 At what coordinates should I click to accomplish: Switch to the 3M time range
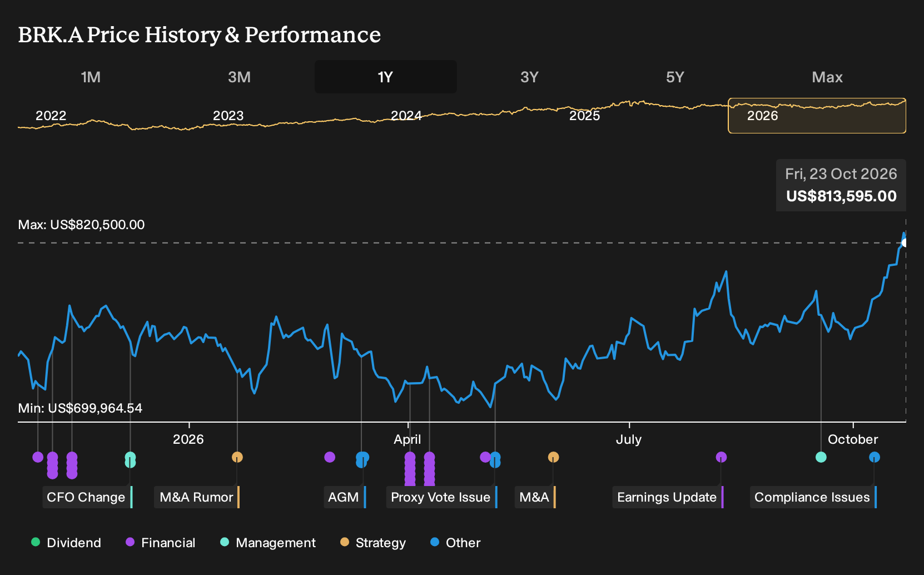point(239,77)
